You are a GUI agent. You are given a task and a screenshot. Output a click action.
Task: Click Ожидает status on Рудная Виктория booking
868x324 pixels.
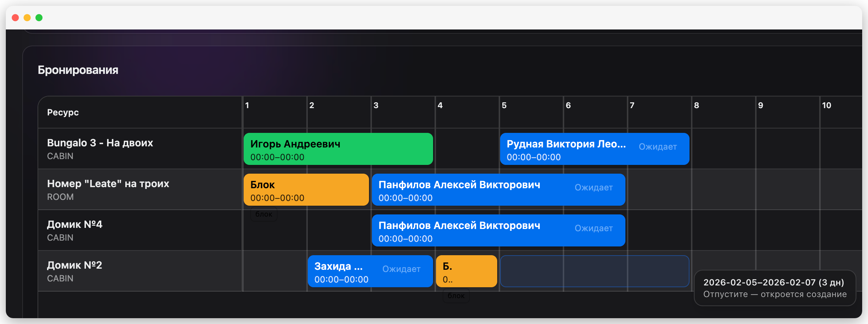point(657,147)
